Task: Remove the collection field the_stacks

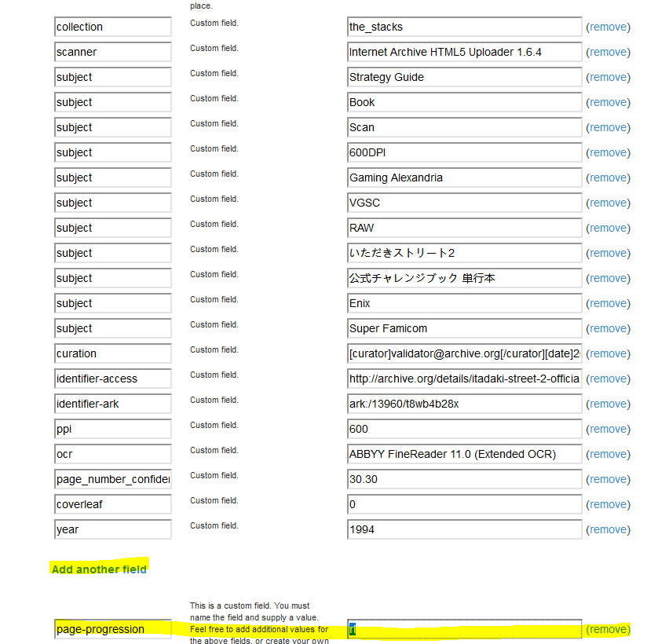Action: (609, 27)
